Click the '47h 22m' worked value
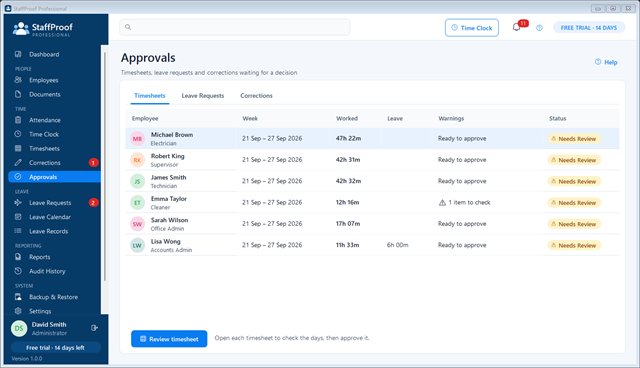Image resolution: width=640 pixels, height=368 pixels. coord(348,138)
